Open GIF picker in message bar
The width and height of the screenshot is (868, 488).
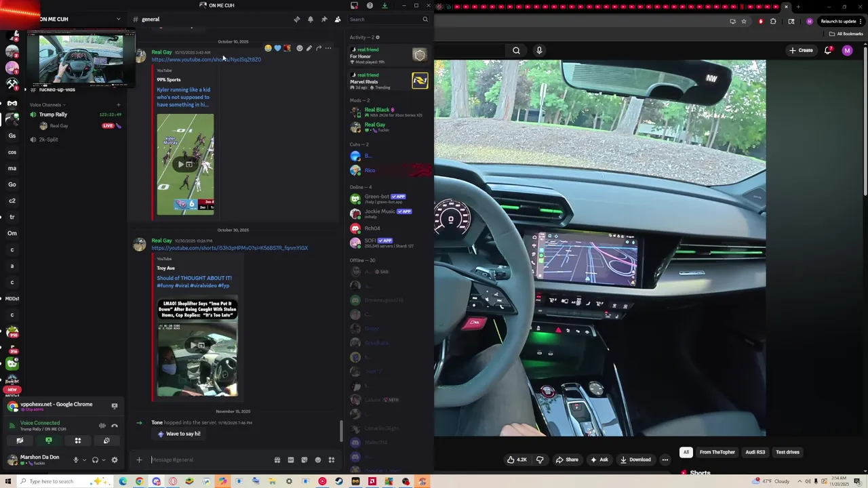tap(291, 460)
